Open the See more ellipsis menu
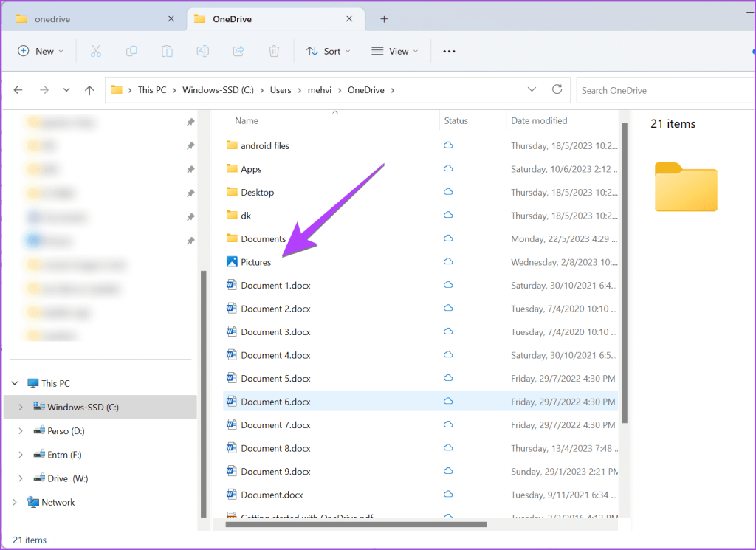This screenshot has height=550, width=756. coord(448,51)
